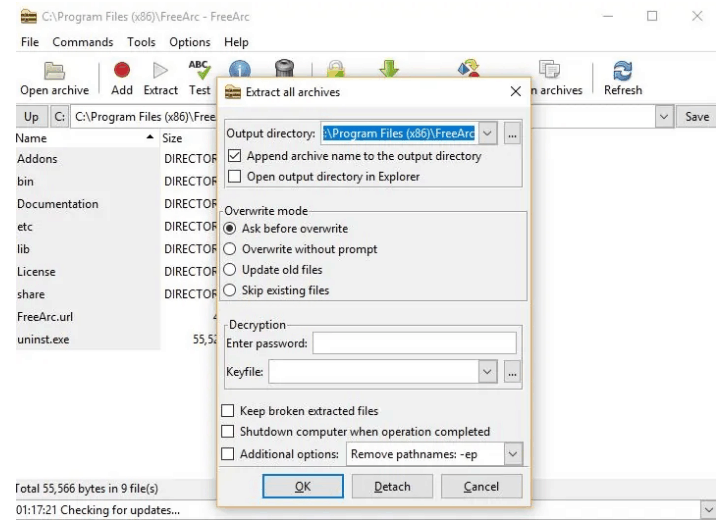Screen dimensions: 724x530
Task: Click the Enter password field
Action: (414, 344)
